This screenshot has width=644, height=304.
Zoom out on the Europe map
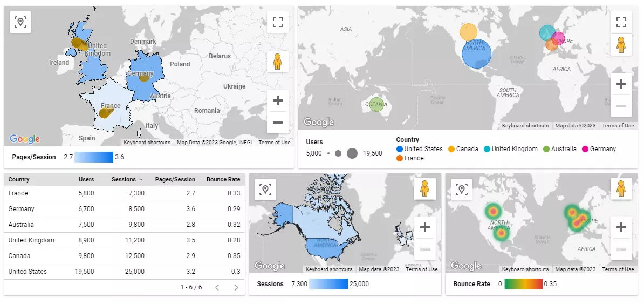(278, 122)
